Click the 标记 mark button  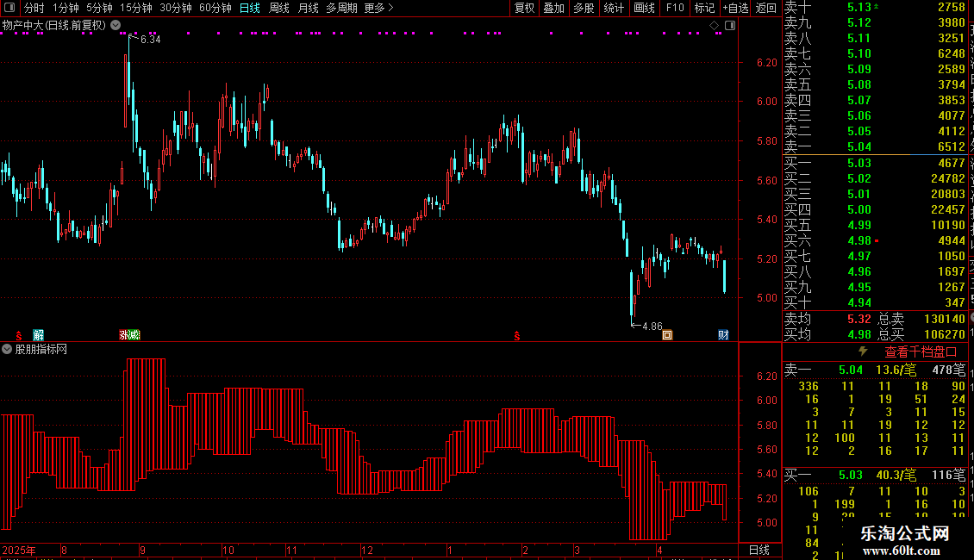tap(704, 8)
